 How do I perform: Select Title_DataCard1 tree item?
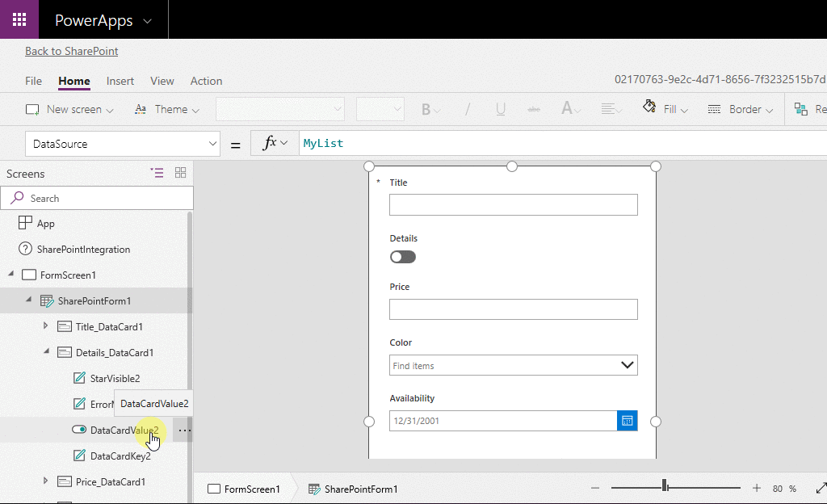(109, 327)
